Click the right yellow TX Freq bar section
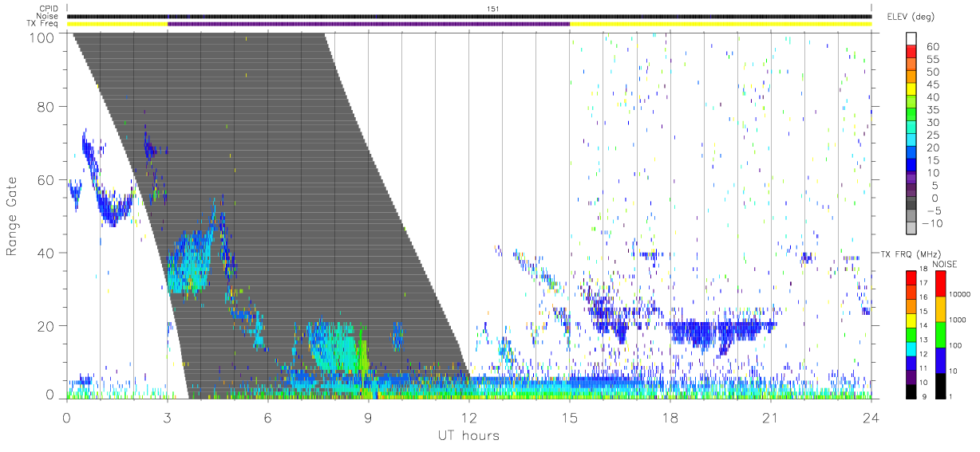The width and height of the screenshot is (980, 452). point(721,24)
